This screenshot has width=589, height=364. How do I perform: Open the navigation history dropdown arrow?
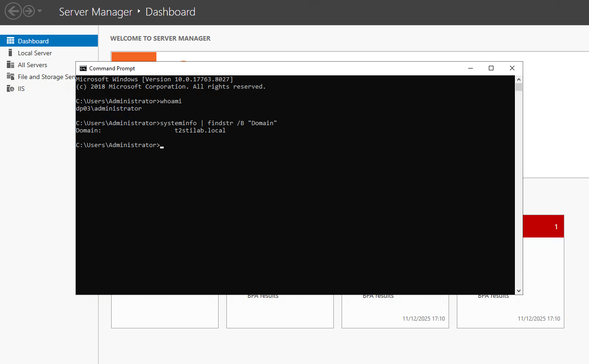pos(40,11)
